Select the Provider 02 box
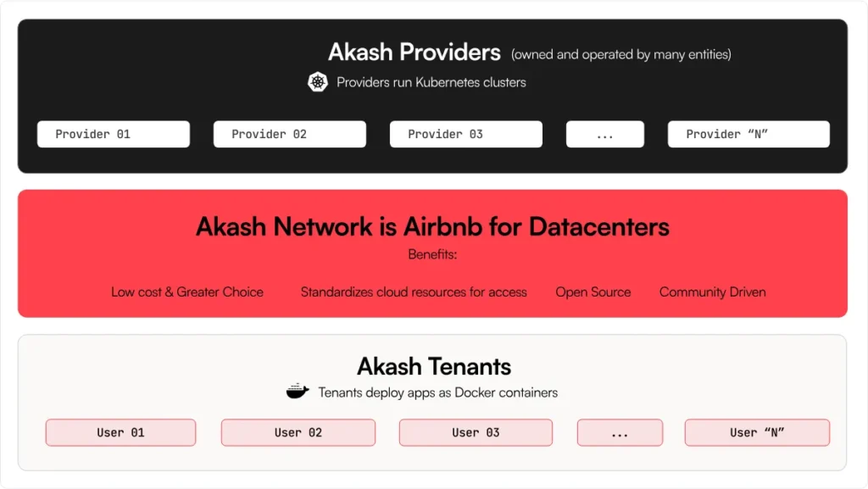 (x=290, y=134)
